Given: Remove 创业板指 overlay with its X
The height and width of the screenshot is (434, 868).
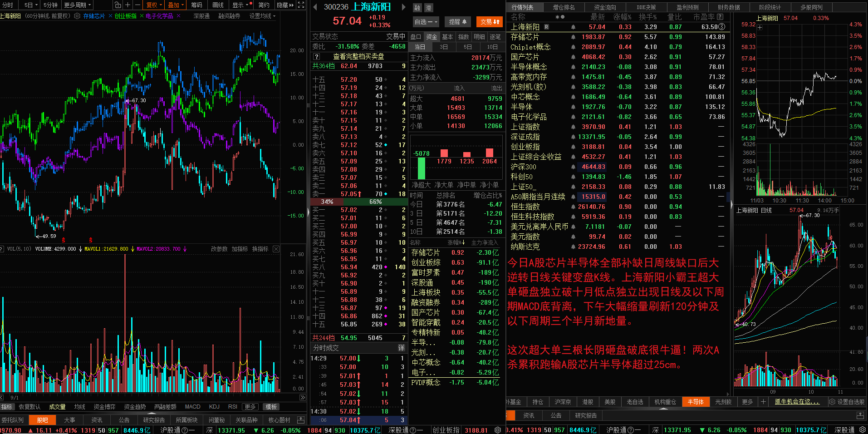Looking at the screenshot, I should [142, 16].
